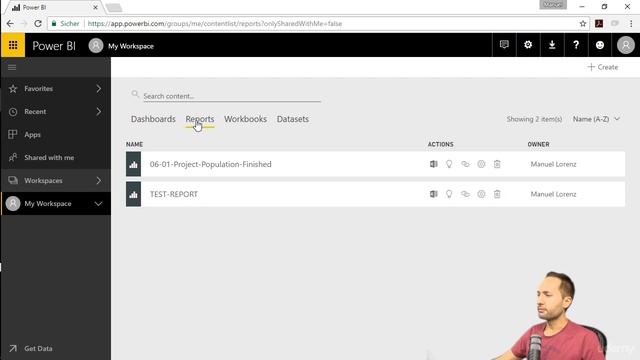The height and width of the screenshot is (360, 640).
Task: View related items for TEST-REPORT
Action: [465, 194]
